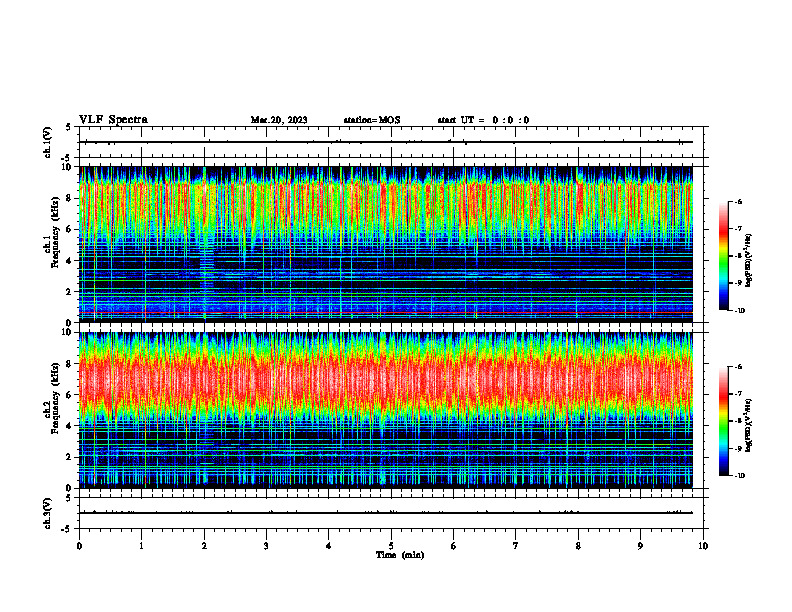Click the ch.2 spectrogram color bar
The image size is (792, 612).
tap(724, 421)
